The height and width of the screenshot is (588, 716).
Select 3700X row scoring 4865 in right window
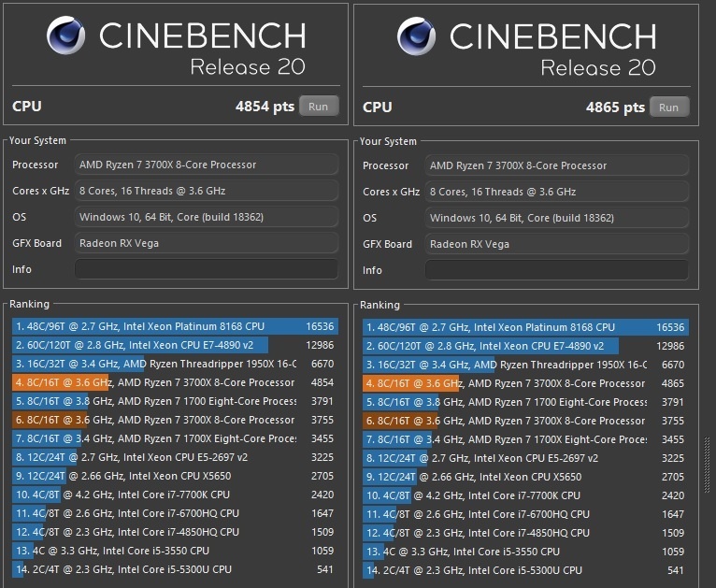(525, 383)
